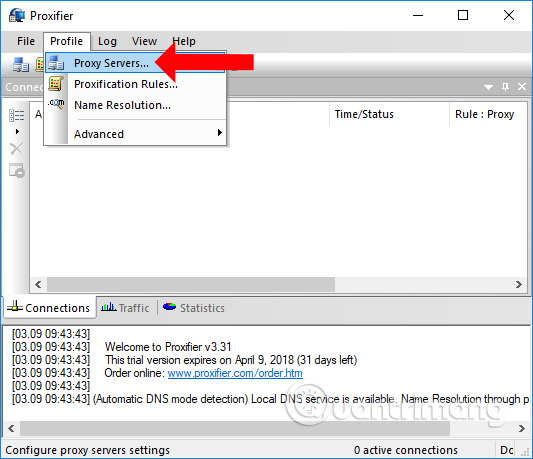Open the Connections pane dropdown arrow
Image resolution: width=533 pixels, height=459 pixels.
[x=488, y=87]
